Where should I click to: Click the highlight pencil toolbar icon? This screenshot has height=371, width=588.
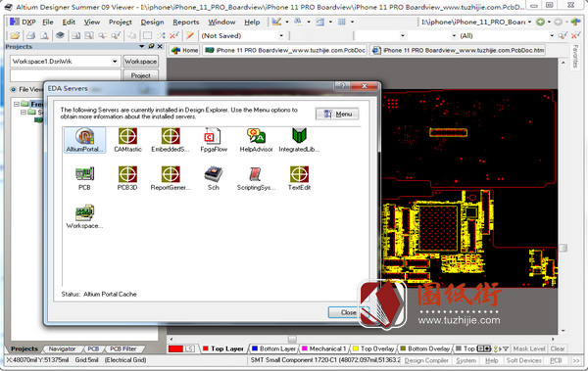click(x=190, y=35)
